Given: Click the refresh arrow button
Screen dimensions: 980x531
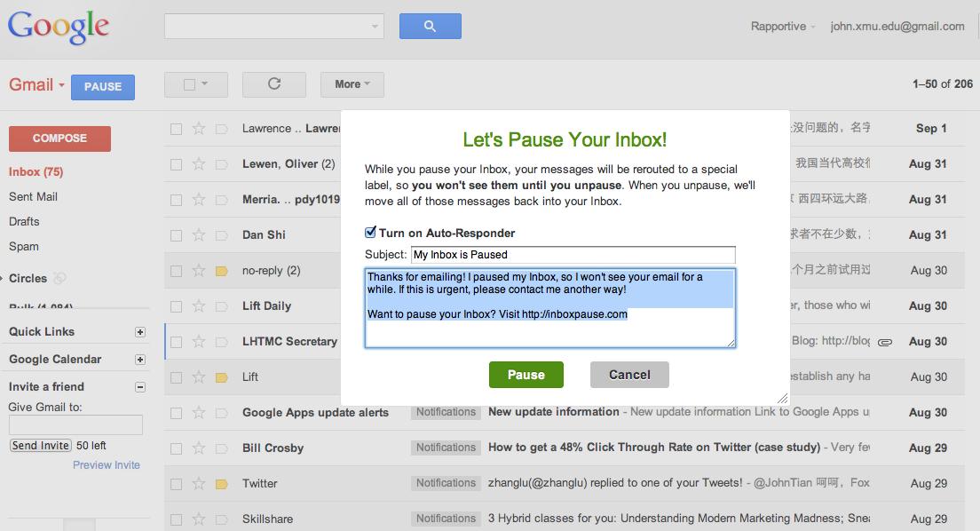Looking at the screenshot, I should pyautogui.click(x=273, y=84).
